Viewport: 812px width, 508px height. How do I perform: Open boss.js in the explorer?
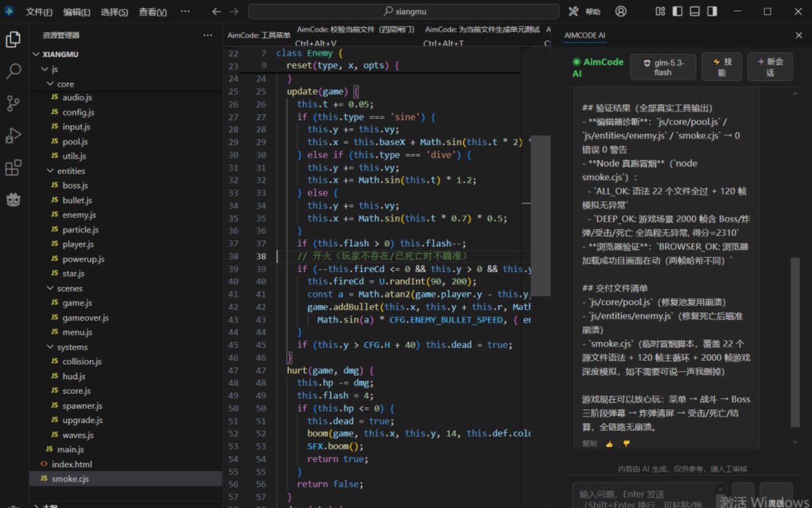[75, 186]
